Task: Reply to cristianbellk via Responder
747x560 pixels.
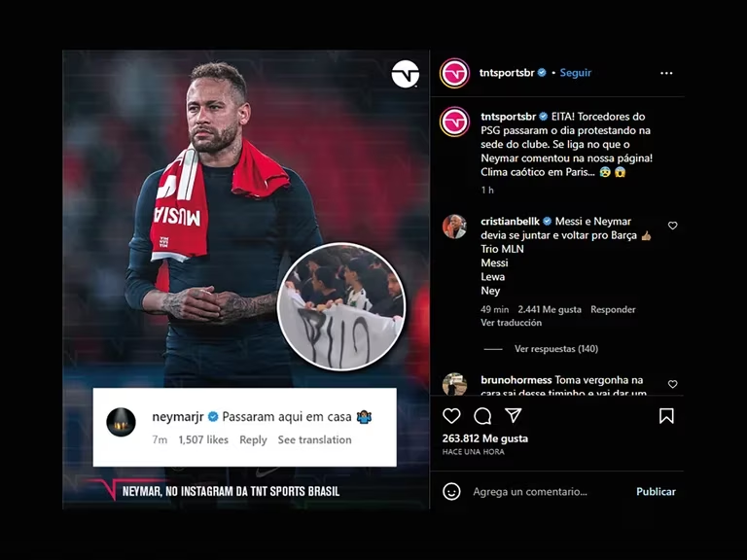Action: (x=613, y=309)
